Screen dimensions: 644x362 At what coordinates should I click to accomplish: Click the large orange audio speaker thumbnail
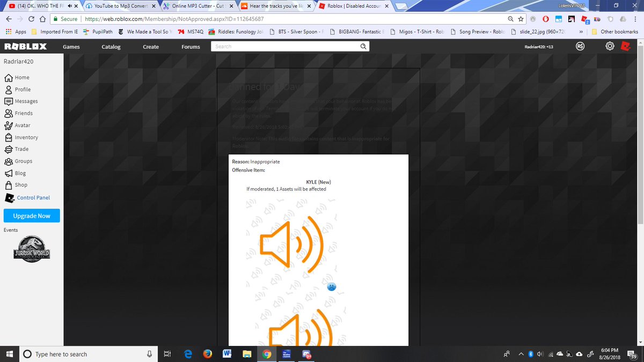(291, 244)
